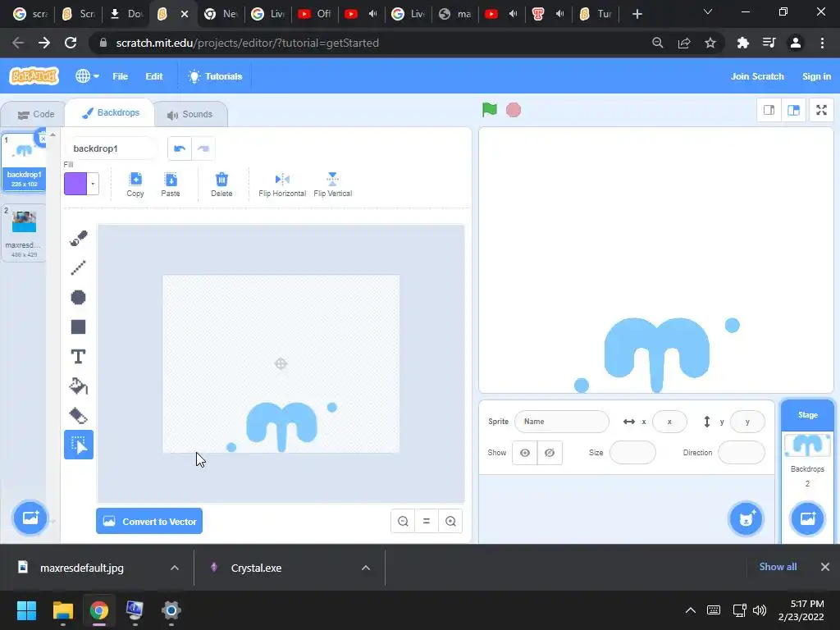Show hidden system tray icons
840x630 pixels.
click(x=691, y=610)
